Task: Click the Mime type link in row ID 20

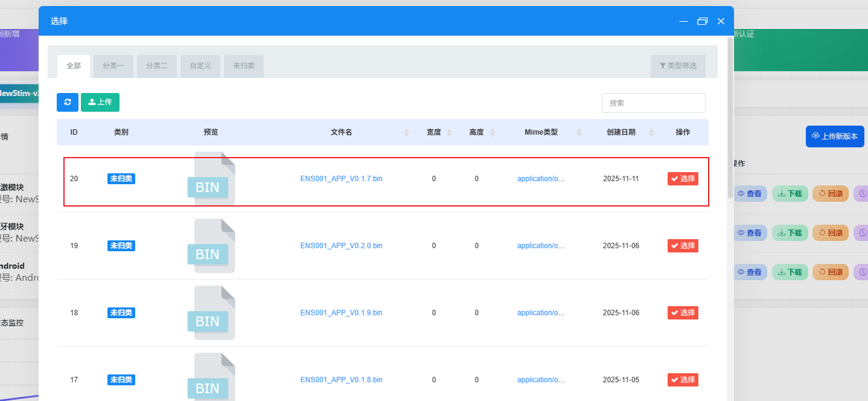Action: click(x=541, y=179)
